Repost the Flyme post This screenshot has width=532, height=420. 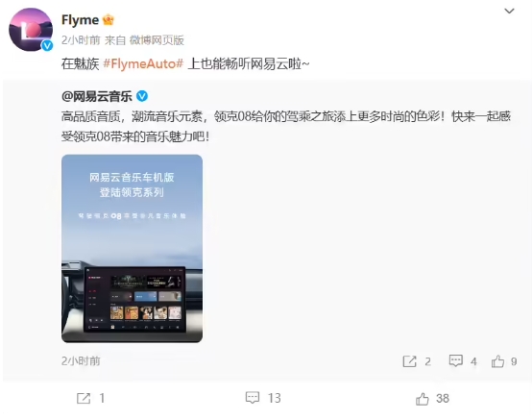90,398
